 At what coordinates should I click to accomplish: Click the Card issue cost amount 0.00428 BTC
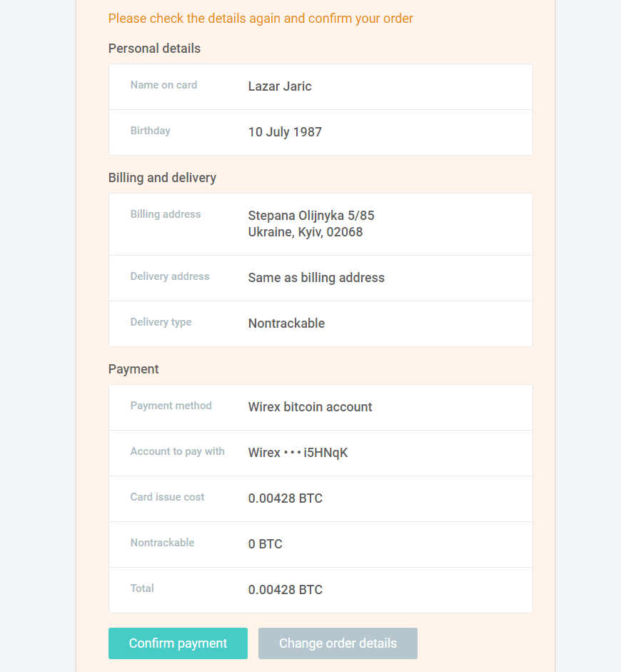(286, 498)
